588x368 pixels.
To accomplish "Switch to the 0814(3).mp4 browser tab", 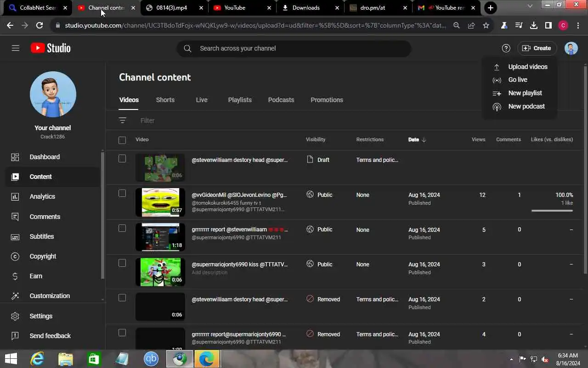I will click(x=175, y=8).
